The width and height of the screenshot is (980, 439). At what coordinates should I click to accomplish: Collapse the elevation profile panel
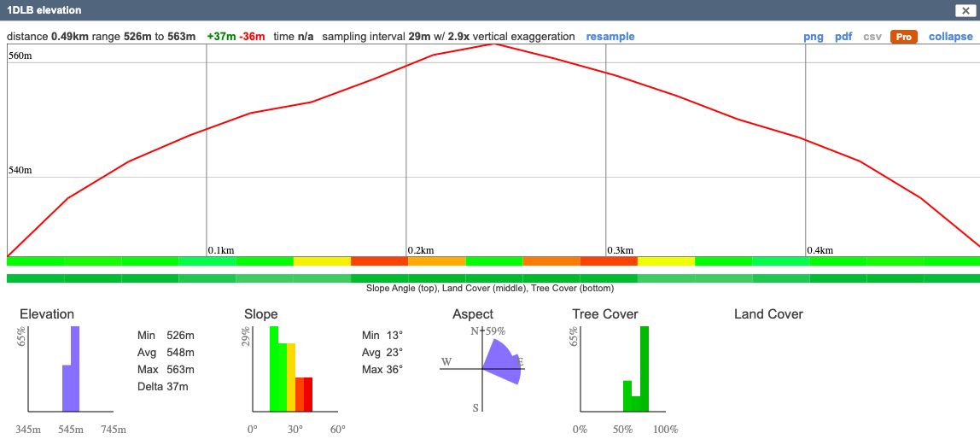click(x=950, y=37)
